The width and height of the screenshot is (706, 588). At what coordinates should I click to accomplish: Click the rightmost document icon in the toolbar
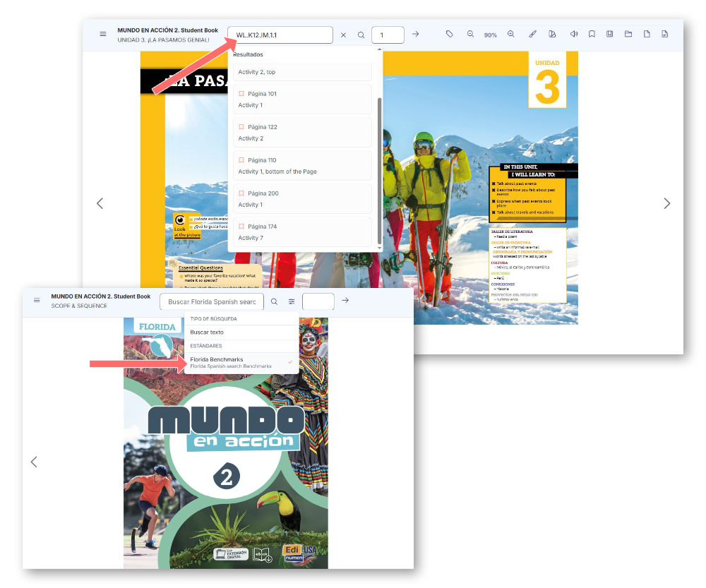click(x=665, y=34)
